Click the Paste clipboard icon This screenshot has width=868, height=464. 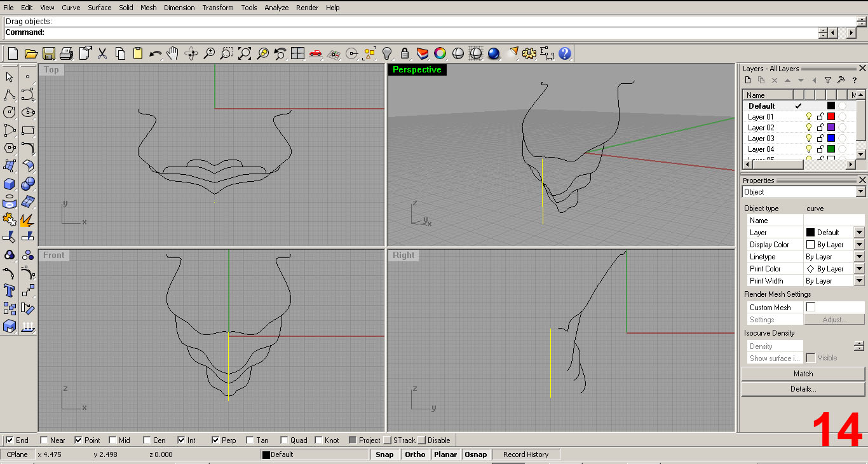point(138,53)
